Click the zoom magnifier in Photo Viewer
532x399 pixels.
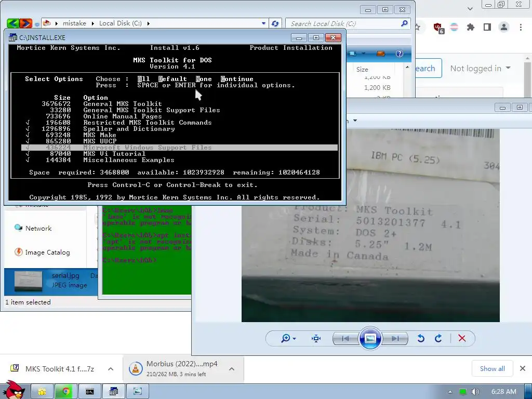point(285,338)
